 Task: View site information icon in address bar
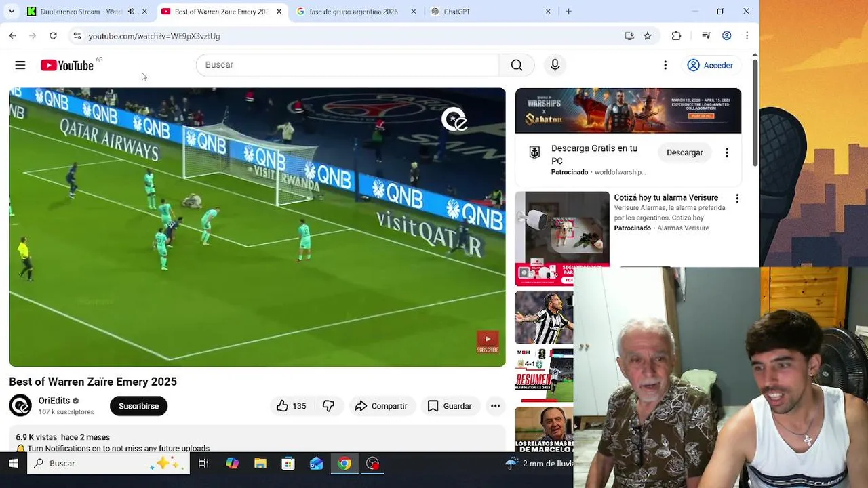click(77, 36)
